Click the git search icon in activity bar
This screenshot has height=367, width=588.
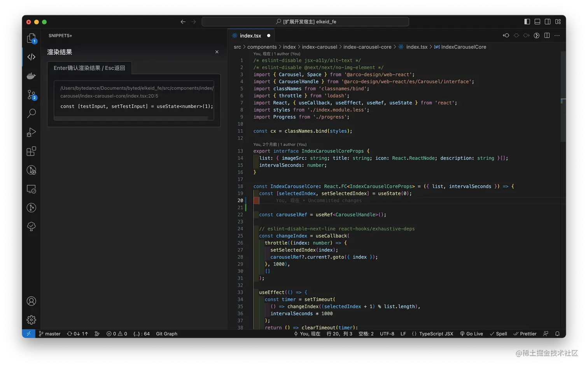[x=31, y=170]
